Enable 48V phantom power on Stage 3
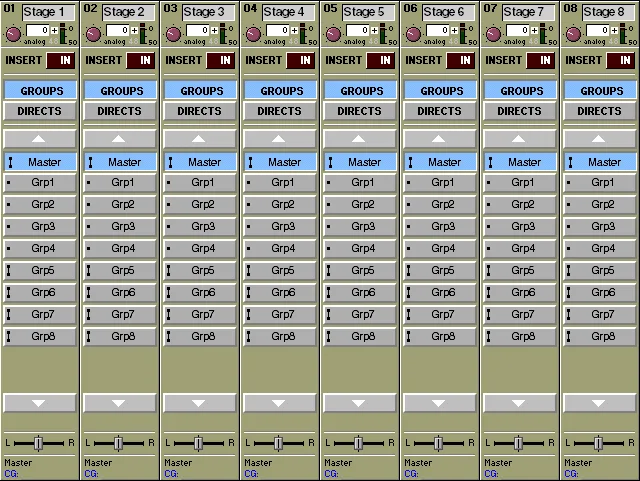This screenshot has width=640, height=481. pyautogui.click(x=213, y=42)
